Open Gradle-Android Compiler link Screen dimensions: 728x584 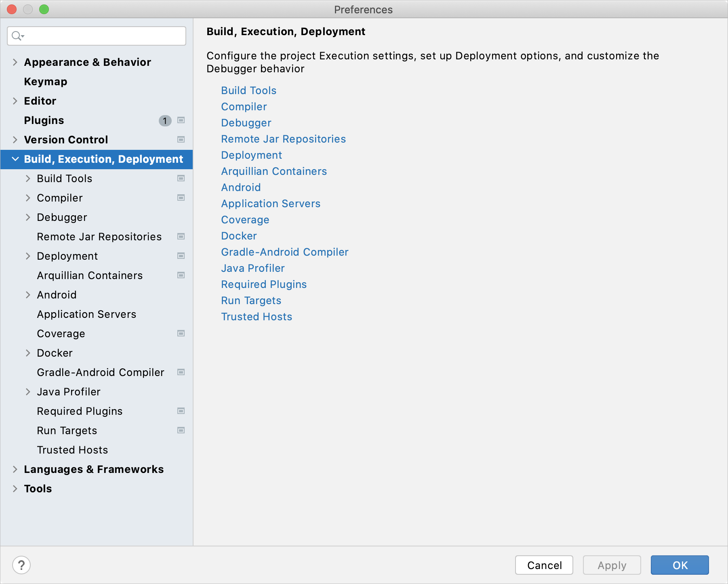tap(284, 252)
